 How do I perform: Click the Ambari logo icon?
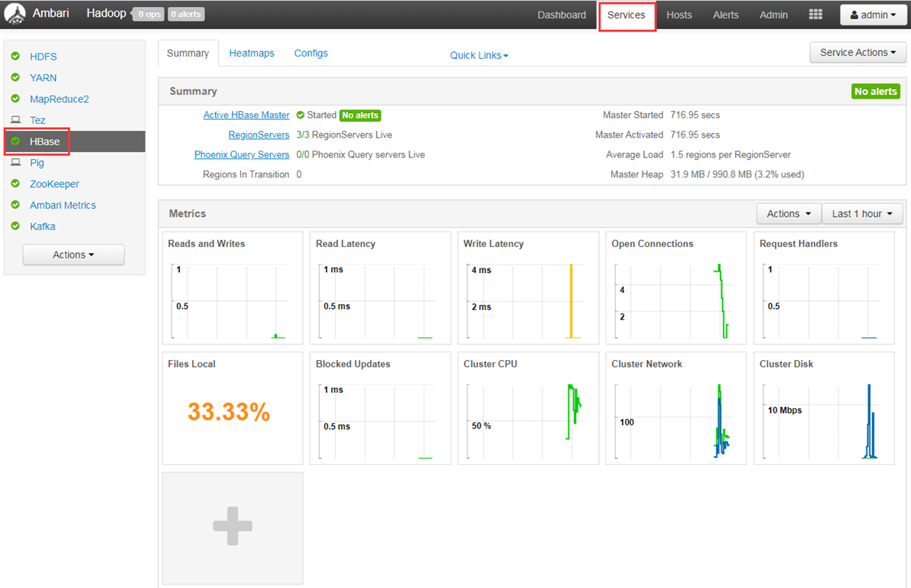coord(15,14)
